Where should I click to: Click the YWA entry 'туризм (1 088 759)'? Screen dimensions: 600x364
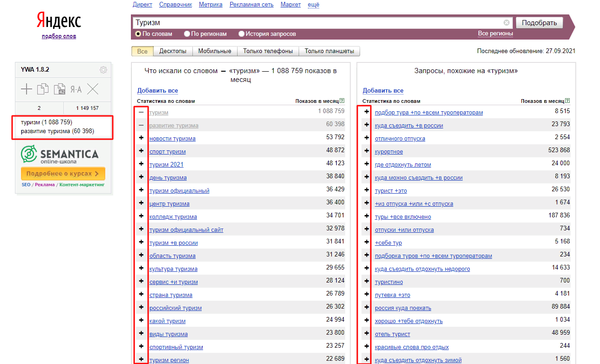point(47,122)
